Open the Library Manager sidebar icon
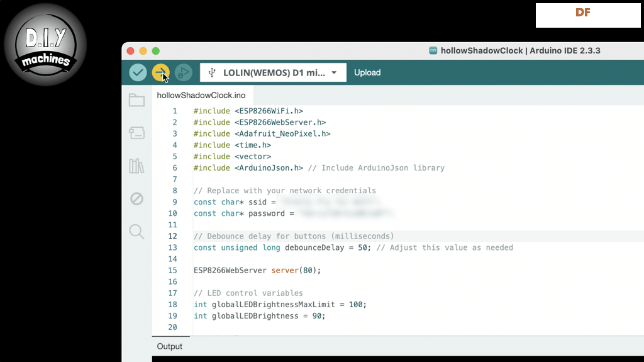Screen dimensions: 644x362 click(136, 166)
